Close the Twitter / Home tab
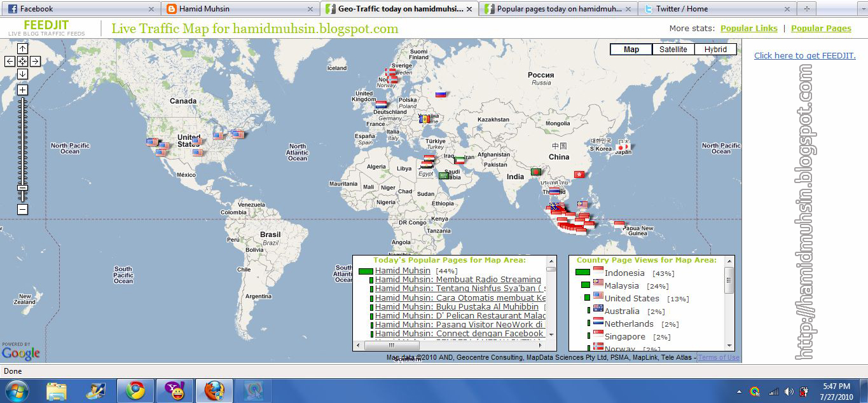Image resolution: width=868 pixels, height=403 pixels. 787,10
